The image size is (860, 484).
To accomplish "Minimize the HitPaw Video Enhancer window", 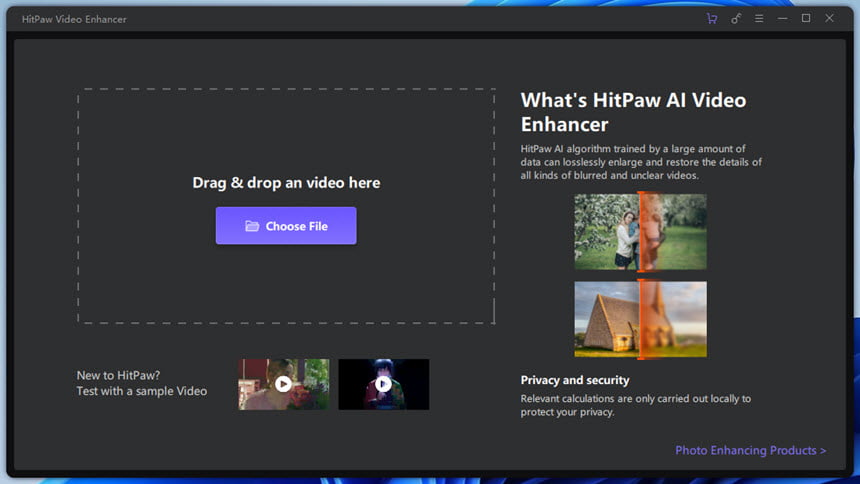I will pos(783,19).
